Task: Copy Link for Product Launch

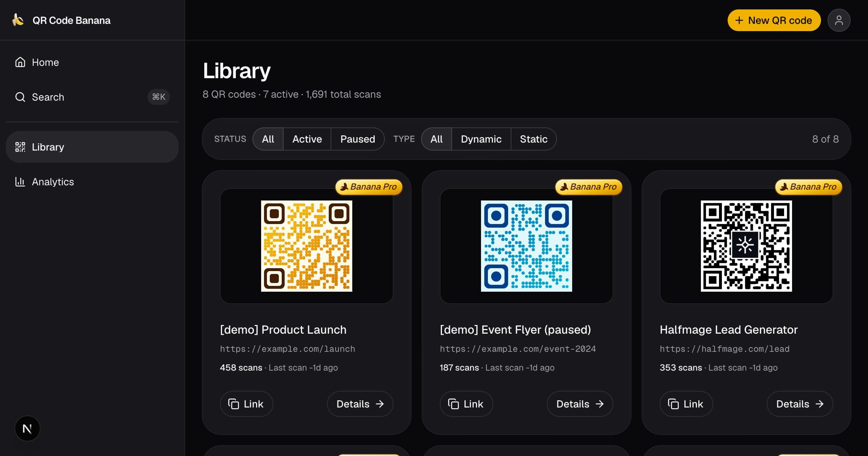Action: coord(246,404)
